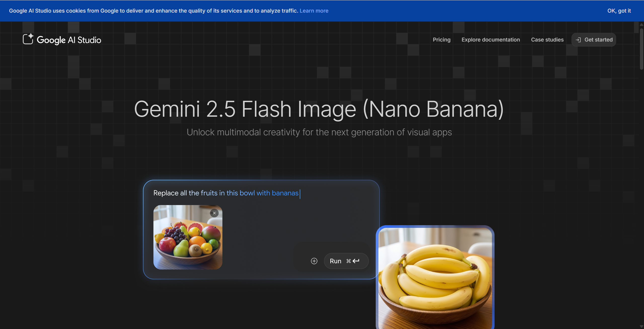This screenshot has width=644, height=329.
Task: Click the scrollbar down arrow
Action: tap(641, 326)
